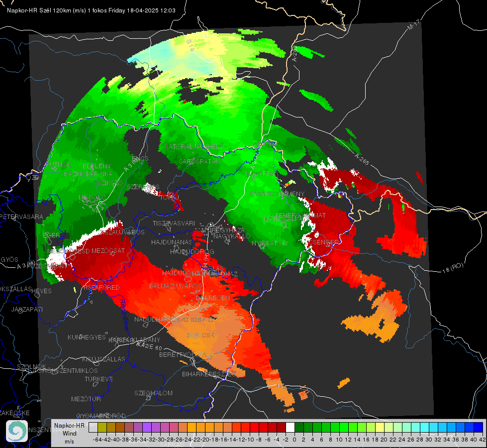Click the TISZAVASVÁRI label

point(174,223)
